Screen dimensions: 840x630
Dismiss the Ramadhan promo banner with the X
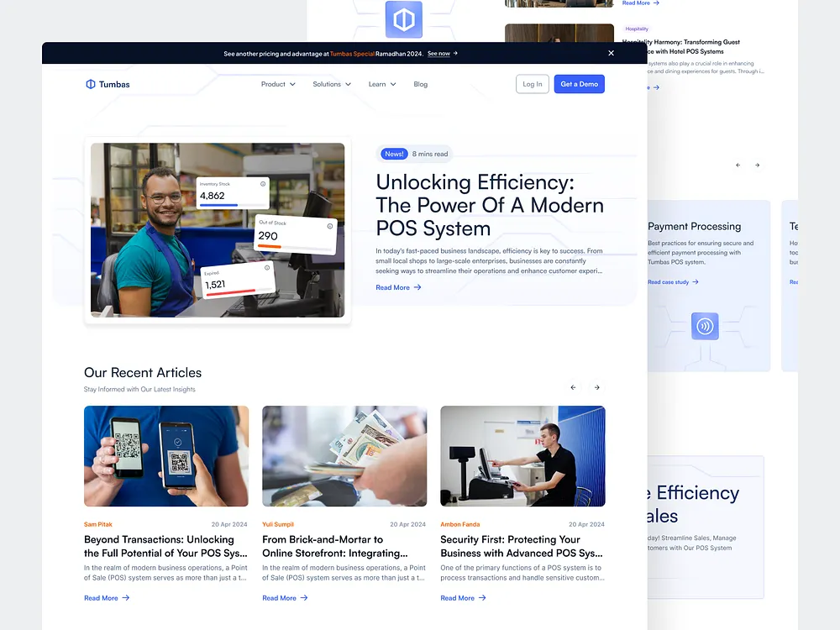(611, 52)
